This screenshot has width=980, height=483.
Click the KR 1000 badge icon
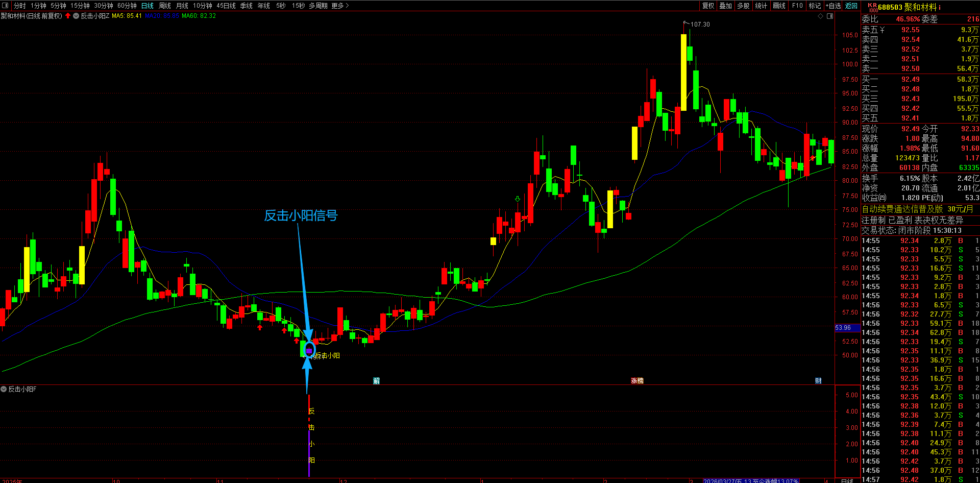(x=872, y=7)
